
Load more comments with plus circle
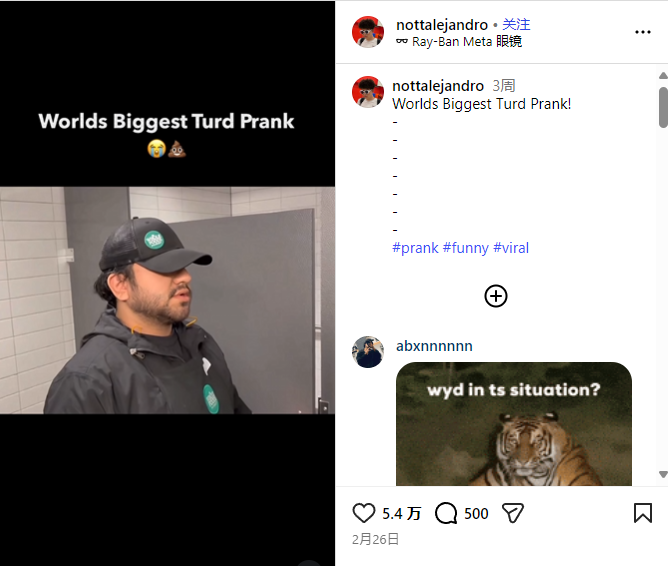496,296
